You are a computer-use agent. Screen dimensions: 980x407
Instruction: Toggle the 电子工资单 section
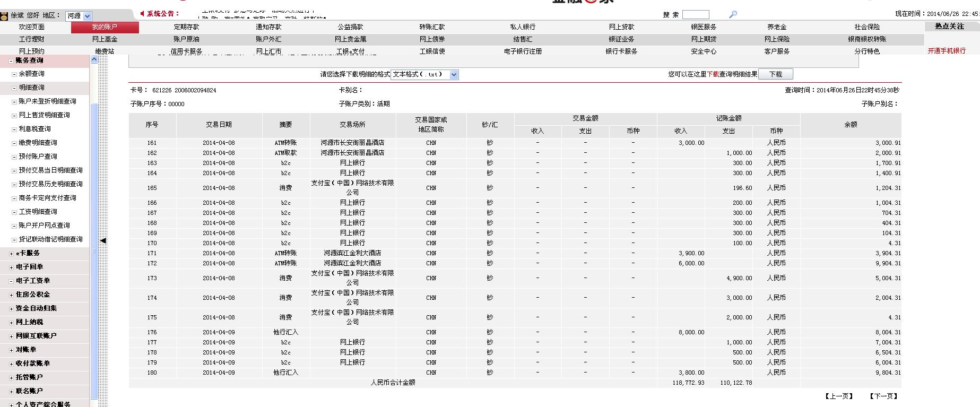12,281
